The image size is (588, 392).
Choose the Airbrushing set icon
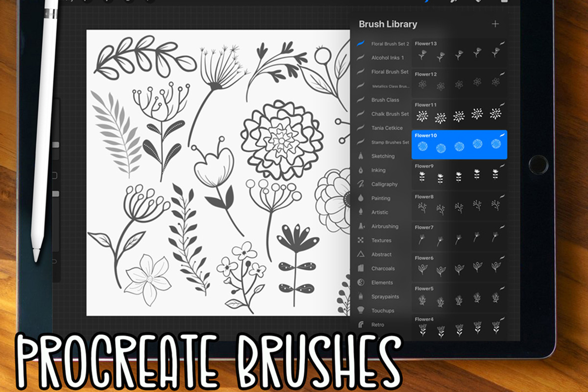(x=361, y=226)
